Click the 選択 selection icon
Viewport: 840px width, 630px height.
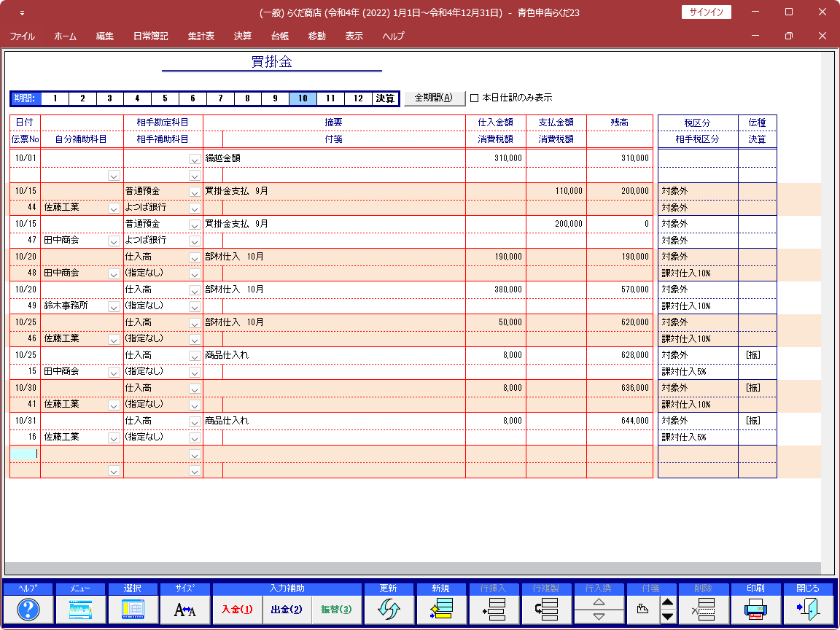[133, 610]
